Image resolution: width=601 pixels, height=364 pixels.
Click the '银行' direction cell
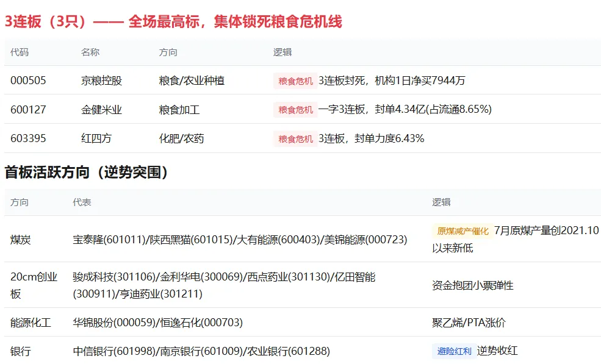pos(20,351)
